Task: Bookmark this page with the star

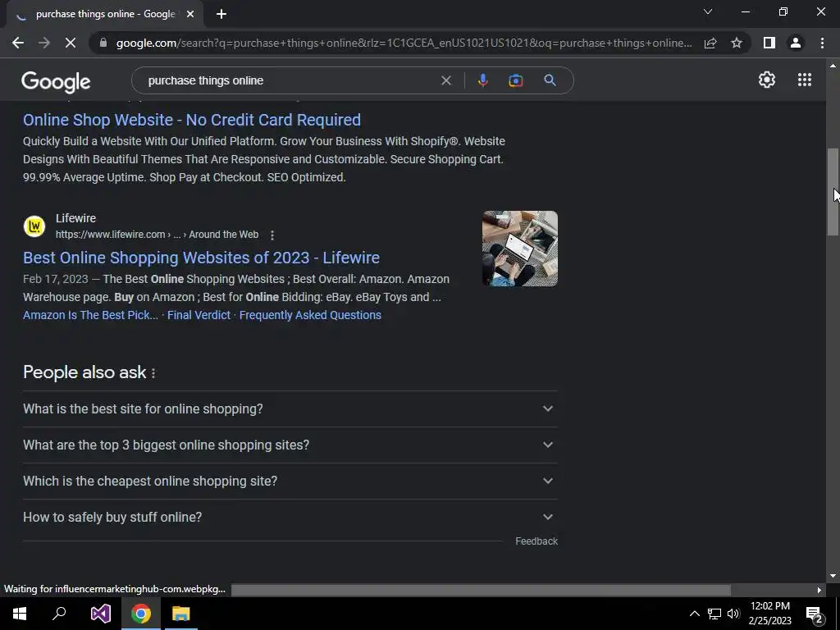Action: [x=737, y=43]
